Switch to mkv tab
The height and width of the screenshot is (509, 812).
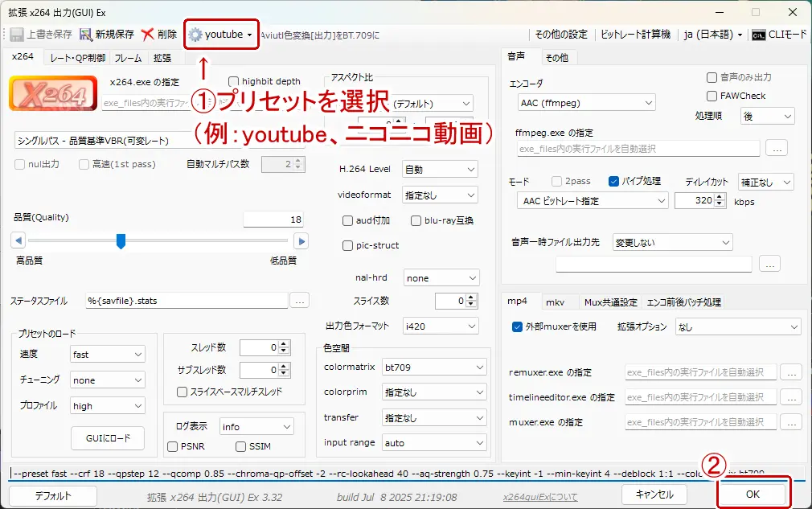coord(555,302)
